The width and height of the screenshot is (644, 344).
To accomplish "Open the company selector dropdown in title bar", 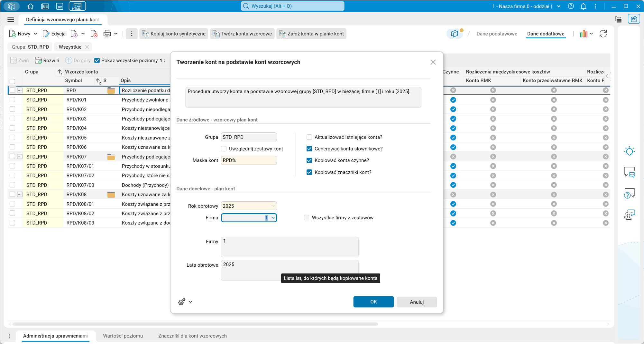I will coord(559,6).
